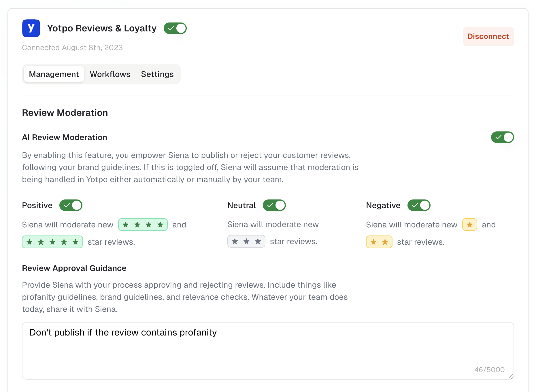The width and height of the screenshot is (536, 392).
Task: Click into the Review Approval Guidance text area
Action: [x=268, y=350]
